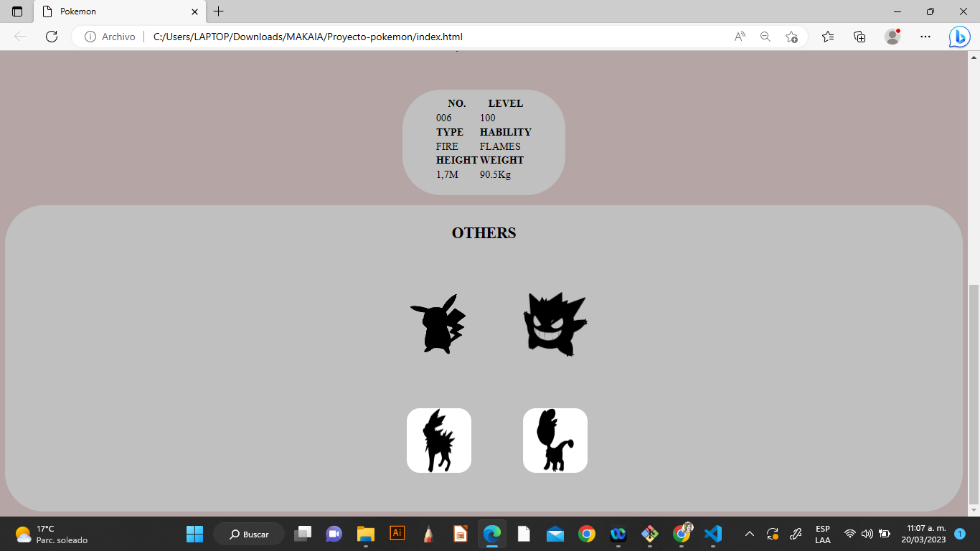This screenshot has width=980, height=551.
Task: Open Visual Studio Code from the taskbar
Action: coord(712,534)
